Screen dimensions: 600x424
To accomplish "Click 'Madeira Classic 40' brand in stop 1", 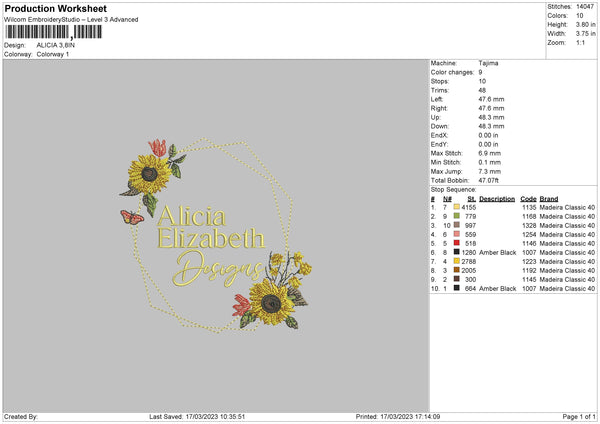I will pyautogui.click(x=567, y=207).
